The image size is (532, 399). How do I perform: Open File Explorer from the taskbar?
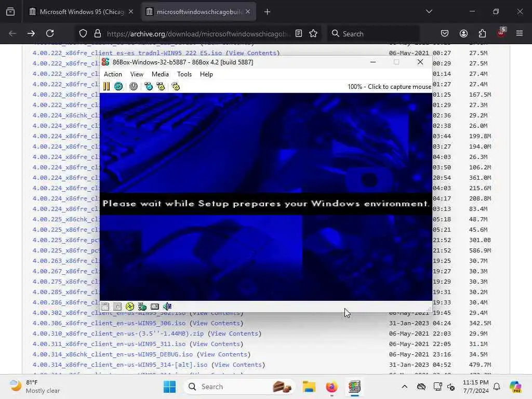309,387
